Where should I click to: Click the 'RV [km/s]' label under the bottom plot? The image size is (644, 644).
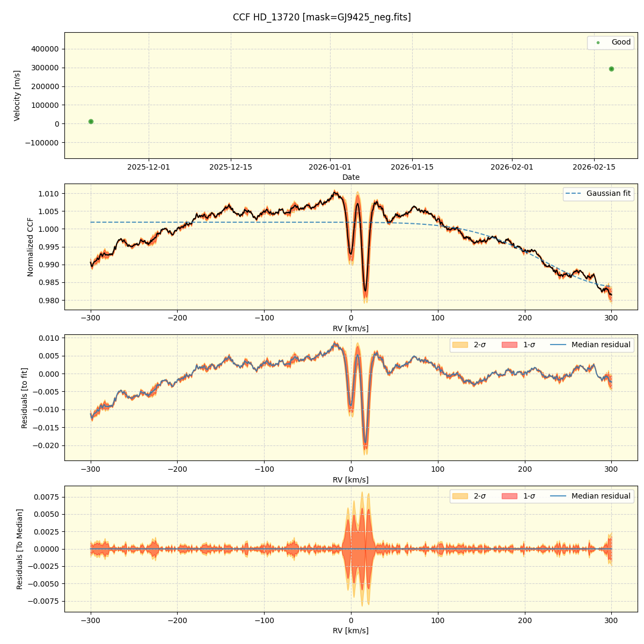(351, 631)
